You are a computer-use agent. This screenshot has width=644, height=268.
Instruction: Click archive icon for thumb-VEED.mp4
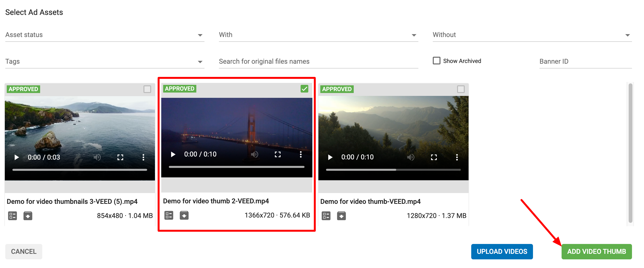(341, 216)
